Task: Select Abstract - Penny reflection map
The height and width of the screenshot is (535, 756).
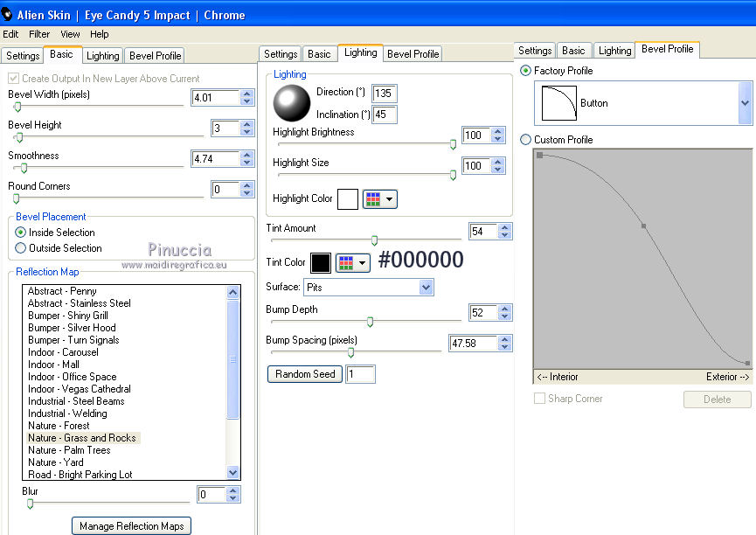Action: (x=62, y=291)
